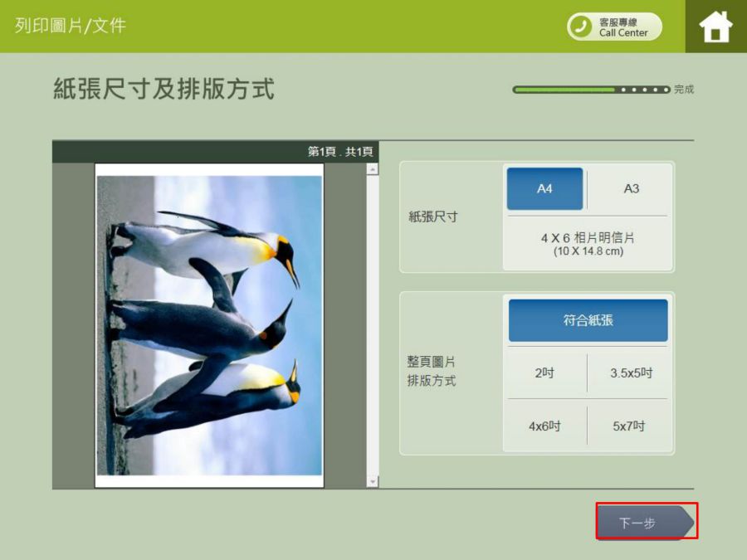
Task: Click the penguin image print preview
Action: 209,325
